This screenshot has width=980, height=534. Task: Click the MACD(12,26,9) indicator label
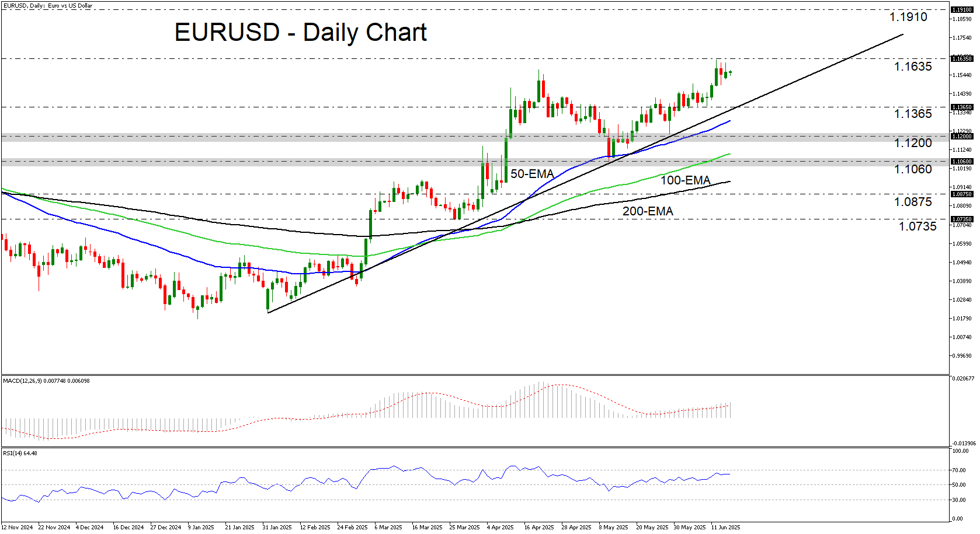46,381
